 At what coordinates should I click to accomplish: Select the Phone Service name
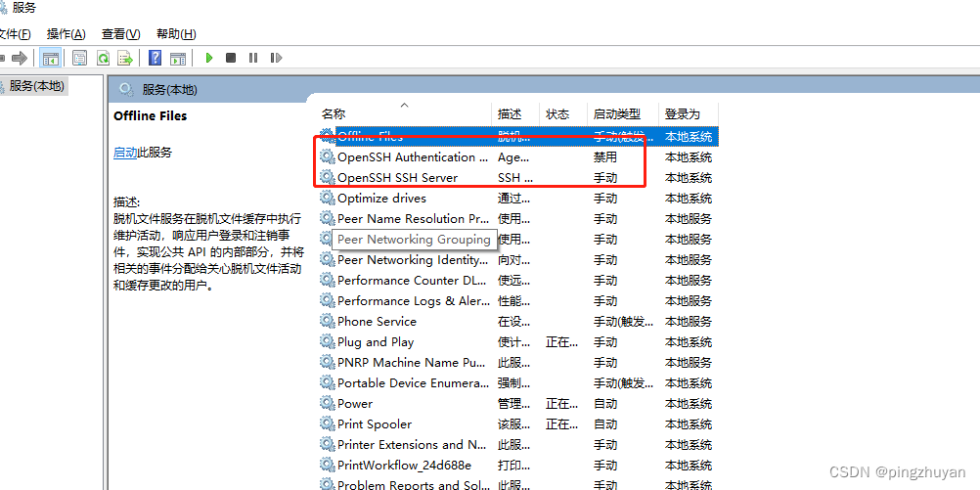pyautogui.click(x=377, y=321)
